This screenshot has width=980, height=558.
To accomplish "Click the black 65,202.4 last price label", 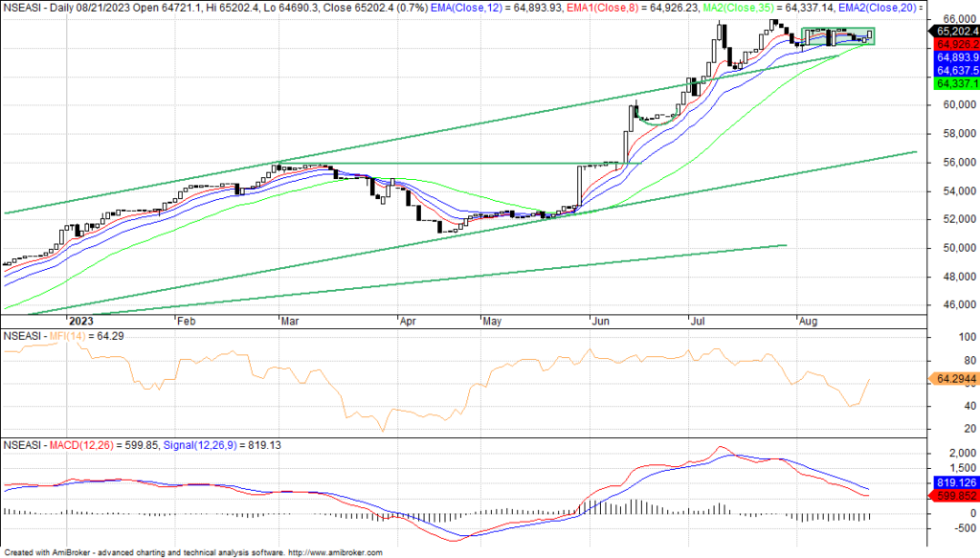I will pyautogui.click(x=950, y=31).
